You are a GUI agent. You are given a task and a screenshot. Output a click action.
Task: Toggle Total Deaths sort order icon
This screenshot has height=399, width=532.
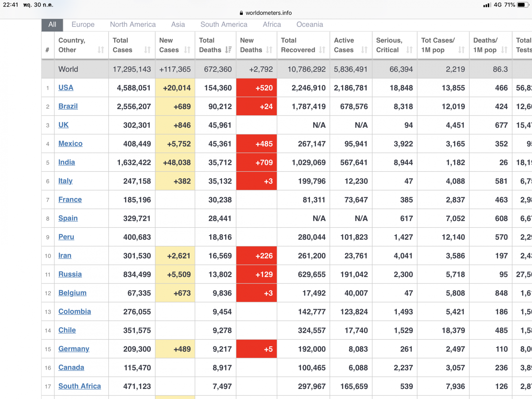(x=228, y=50)
